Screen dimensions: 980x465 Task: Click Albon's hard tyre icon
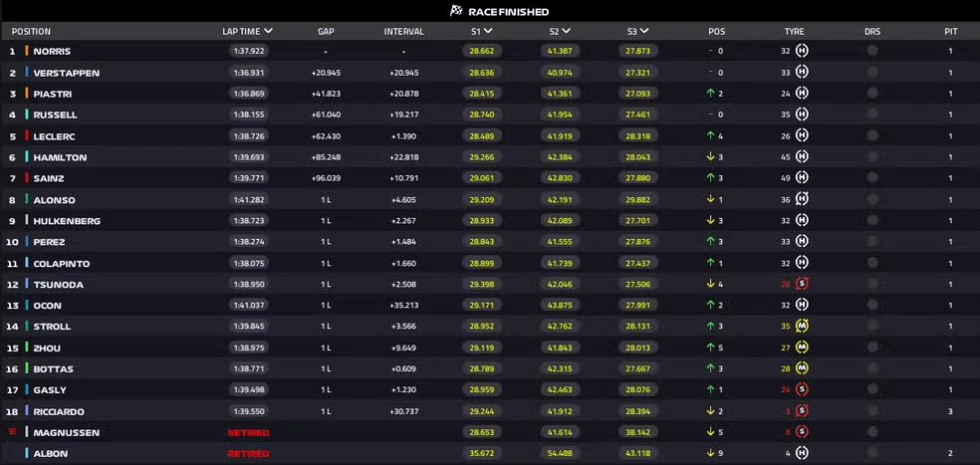pos(802,453)
